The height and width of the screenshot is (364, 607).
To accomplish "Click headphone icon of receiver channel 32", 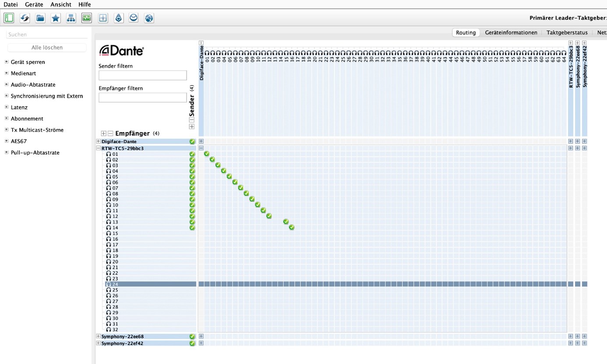I will point(109,329).
